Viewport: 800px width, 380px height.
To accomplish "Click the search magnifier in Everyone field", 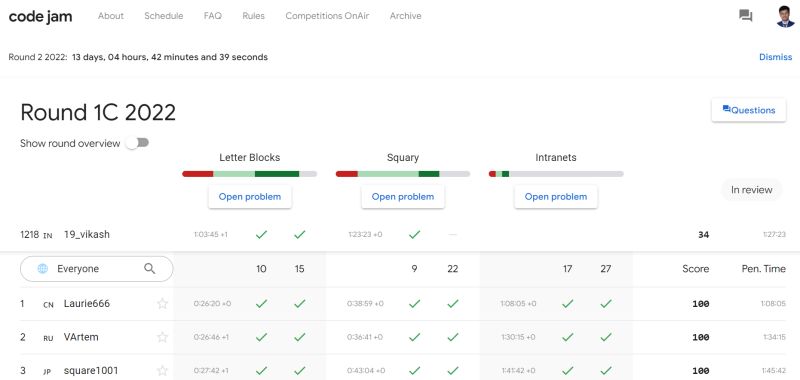I will pos(149,268).
